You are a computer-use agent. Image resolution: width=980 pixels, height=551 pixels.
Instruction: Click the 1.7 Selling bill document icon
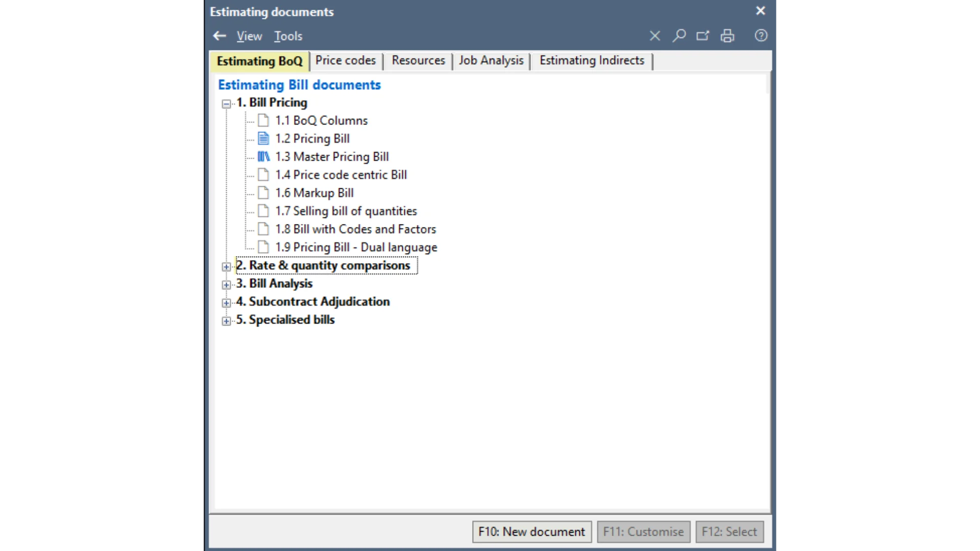tap(263, 211)
